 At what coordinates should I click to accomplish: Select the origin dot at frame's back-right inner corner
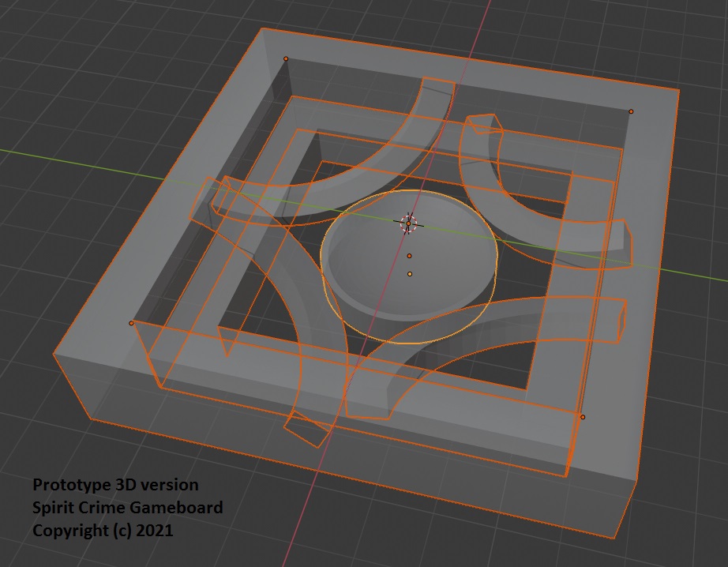coord(631,111)
